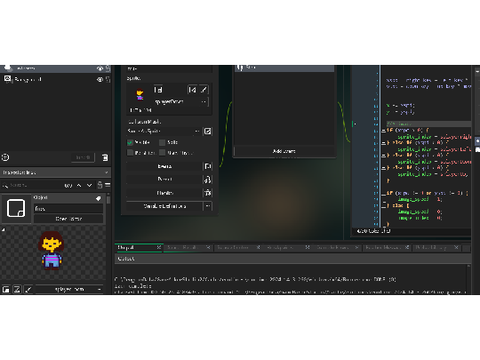
Task: Click the Physics button
Action: [164, 193]
